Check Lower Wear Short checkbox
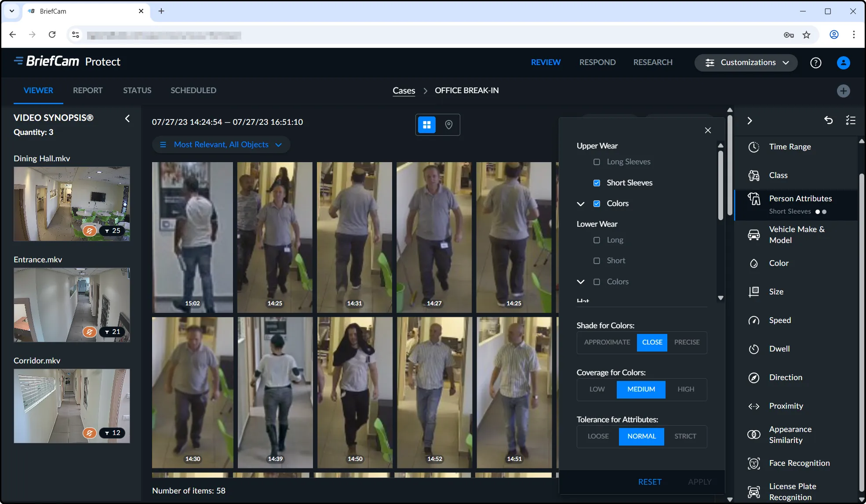 [597, 261]
